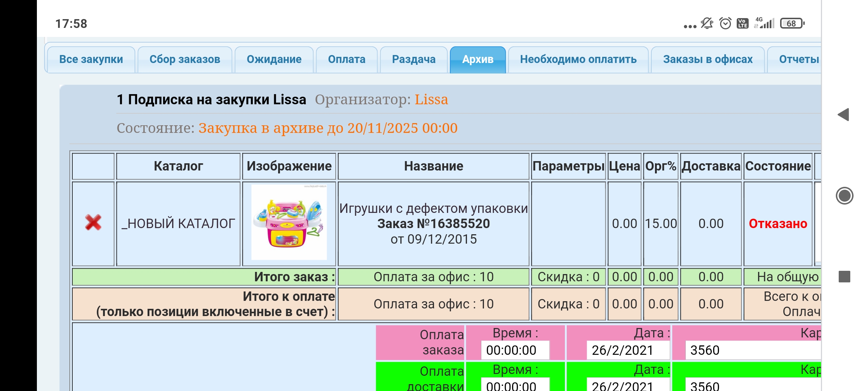This screenshot has width=868, height=391.
Task: Tap the muted bell status icon
Action: (x=706, y=24)
